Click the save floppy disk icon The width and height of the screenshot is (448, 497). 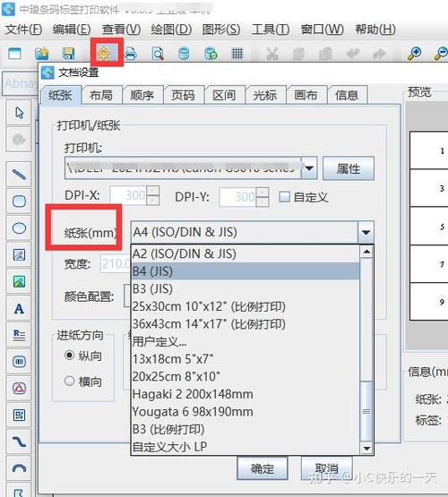point(68,54)
